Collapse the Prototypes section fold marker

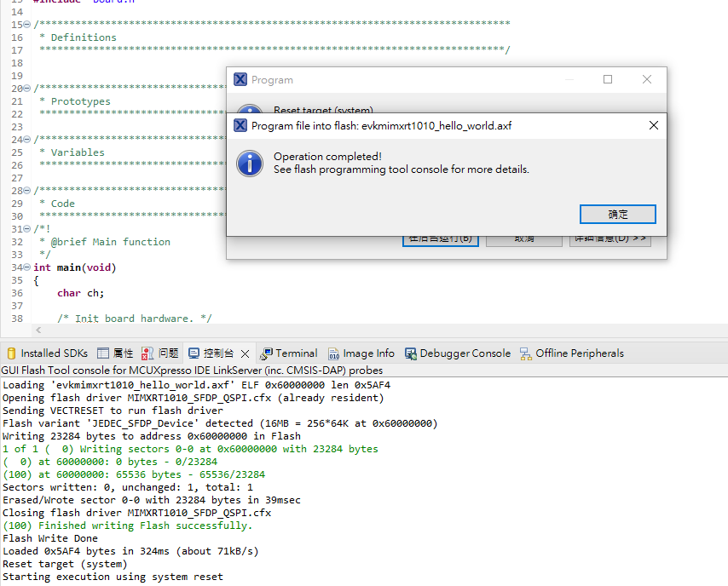pyautogui.click(x=26, y=87)
